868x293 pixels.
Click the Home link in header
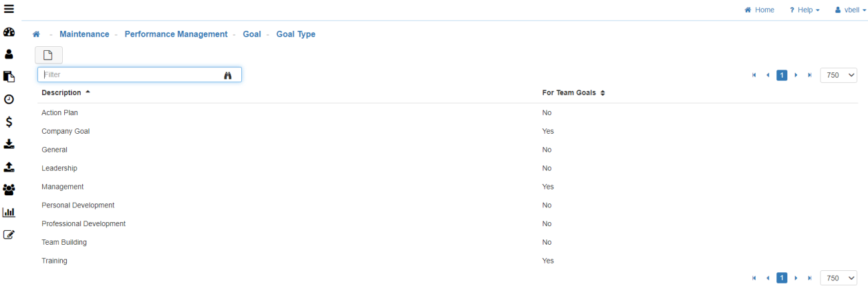759,10
